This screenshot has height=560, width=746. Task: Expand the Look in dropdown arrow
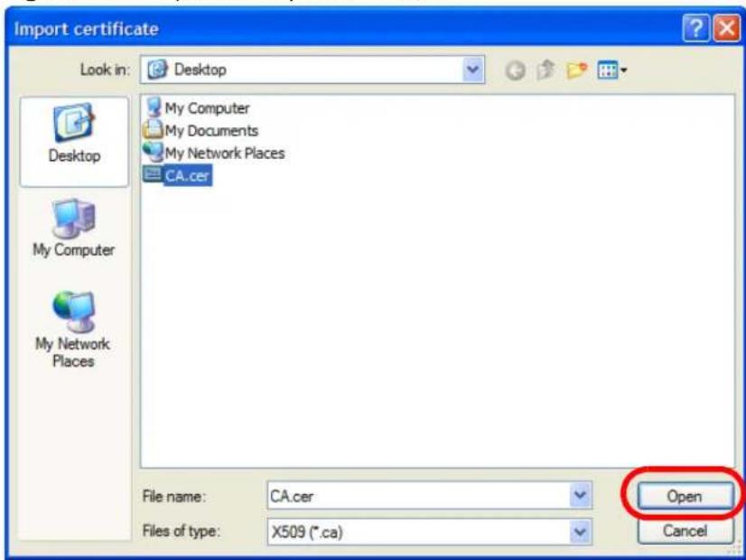[x=473, y=70]
